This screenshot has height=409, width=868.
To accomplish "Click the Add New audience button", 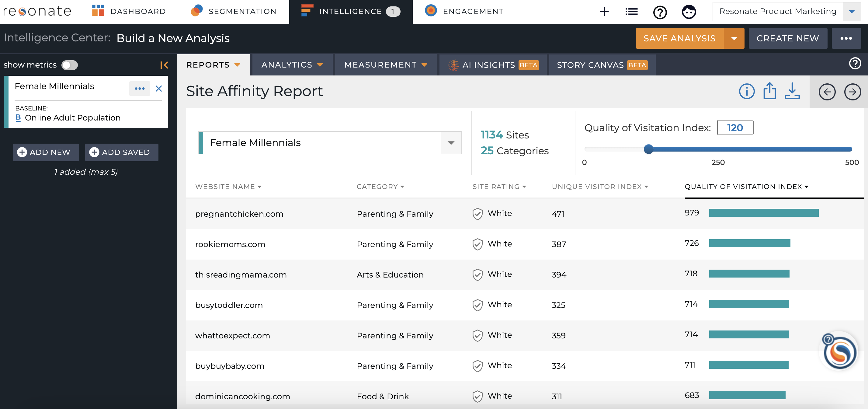I will click(x=46, y=152).
